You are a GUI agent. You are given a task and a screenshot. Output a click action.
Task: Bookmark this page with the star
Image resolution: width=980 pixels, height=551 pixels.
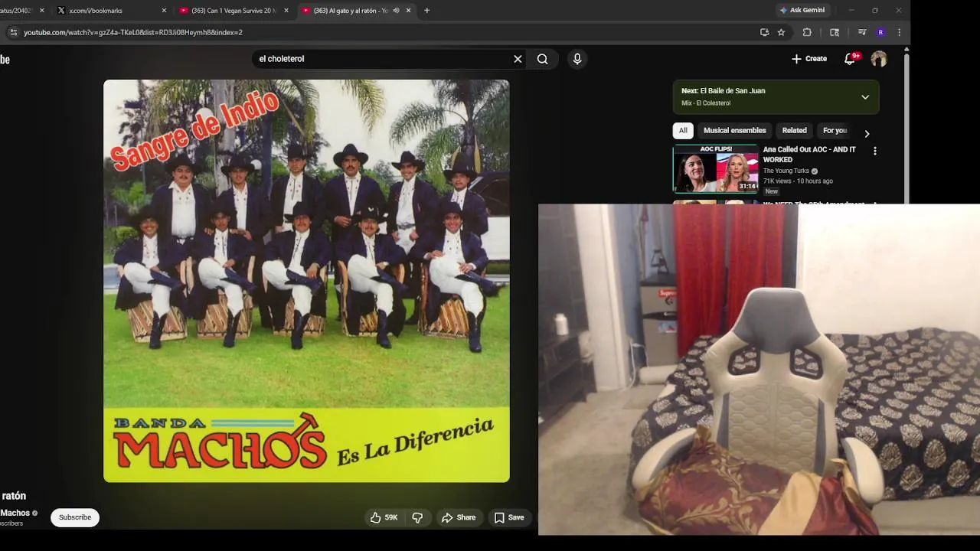pos(781,32)
